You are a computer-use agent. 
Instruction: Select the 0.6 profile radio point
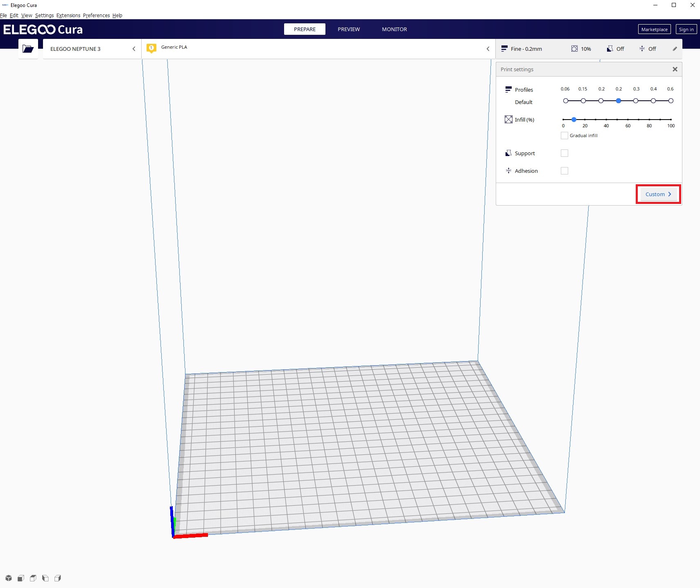671,101
